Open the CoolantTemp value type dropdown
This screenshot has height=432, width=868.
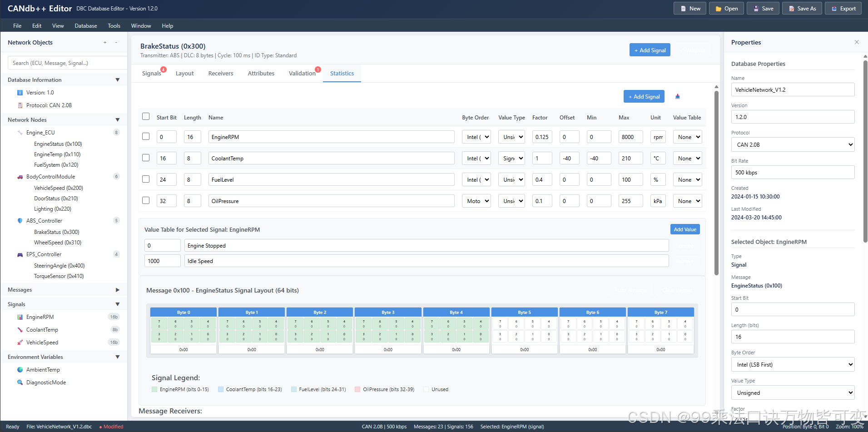point(511,159)
